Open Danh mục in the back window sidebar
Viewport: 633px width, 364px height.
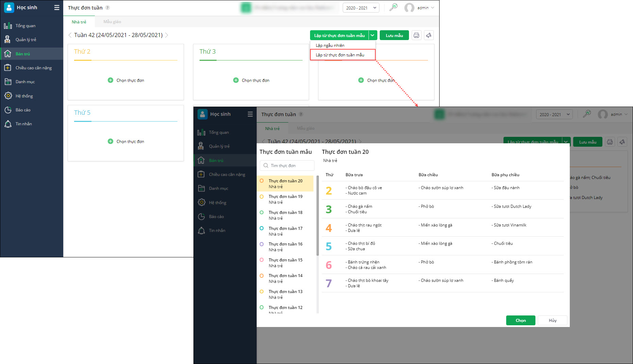pyautogui.click(x=25, y=82)
